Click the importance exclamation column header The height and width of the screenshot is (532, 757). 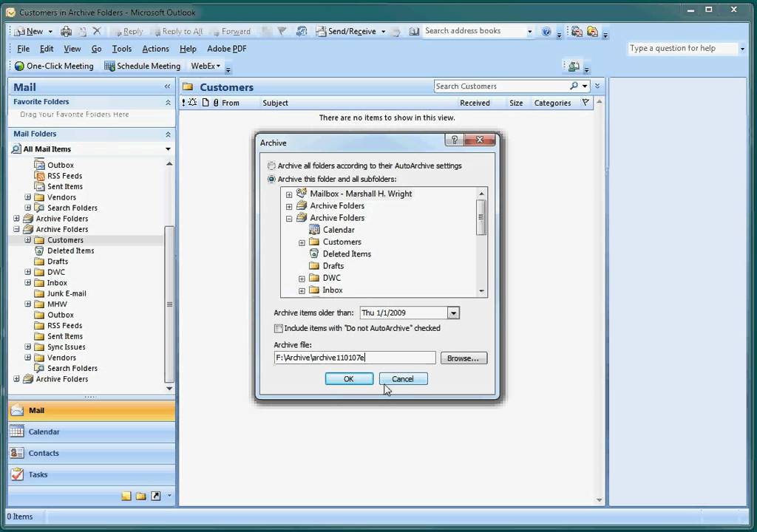[183, 103]
